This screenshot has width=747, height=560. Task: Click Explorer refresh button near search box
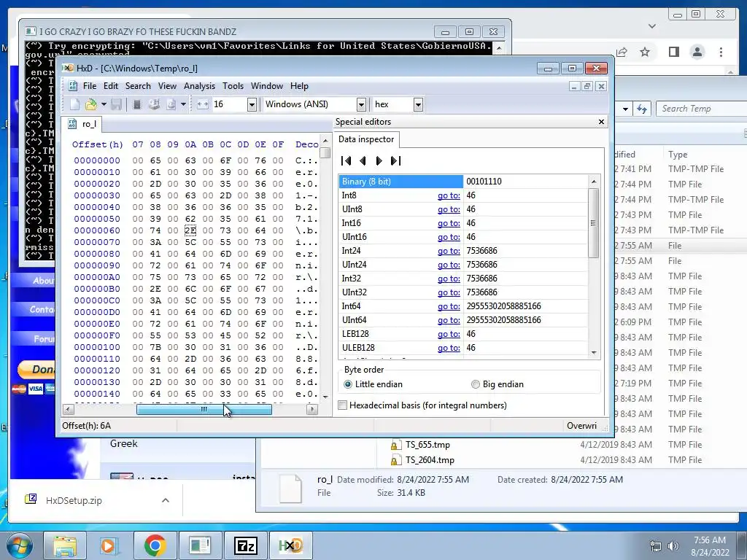(642, 109)
